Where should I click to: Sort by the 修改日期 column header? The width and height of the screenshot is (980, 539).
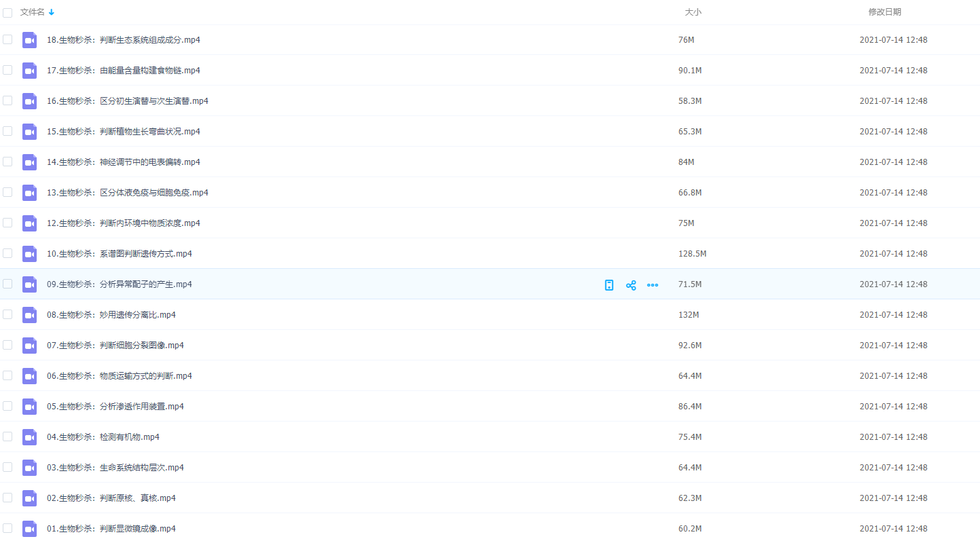pyautogui.click(x=885, y=12)
